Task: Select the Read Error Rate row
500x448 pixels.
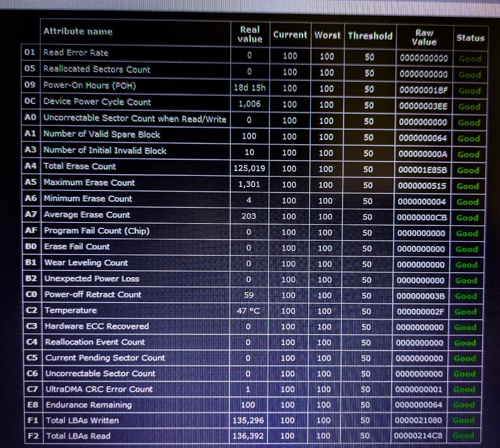Action: pos(76,53)
